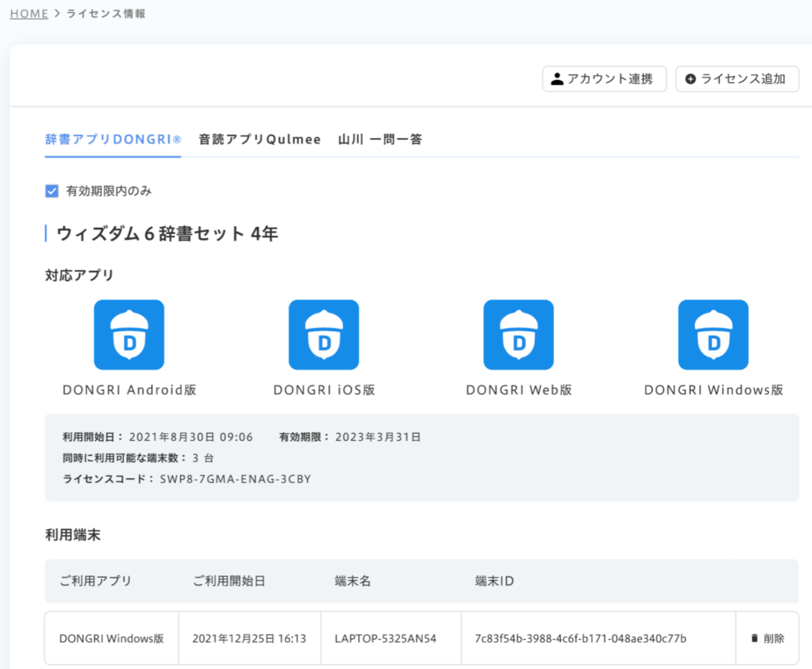
Task: Click the 2021年12月25日 16:13 cell
Action: pyautogui.click(x=249, y=638)
